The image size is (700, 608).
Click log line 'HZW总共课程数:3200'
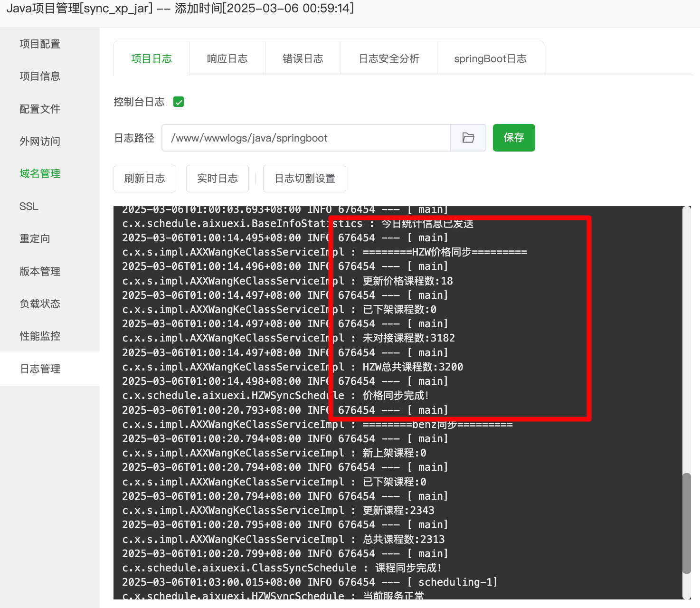click(413, 367)
